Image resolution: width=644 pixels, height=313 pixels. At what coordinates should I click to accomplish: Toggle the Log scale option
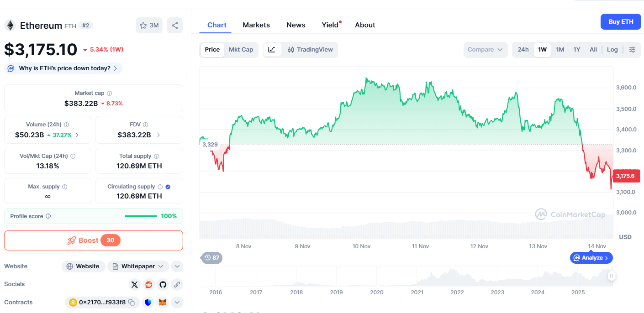point(612,50)
